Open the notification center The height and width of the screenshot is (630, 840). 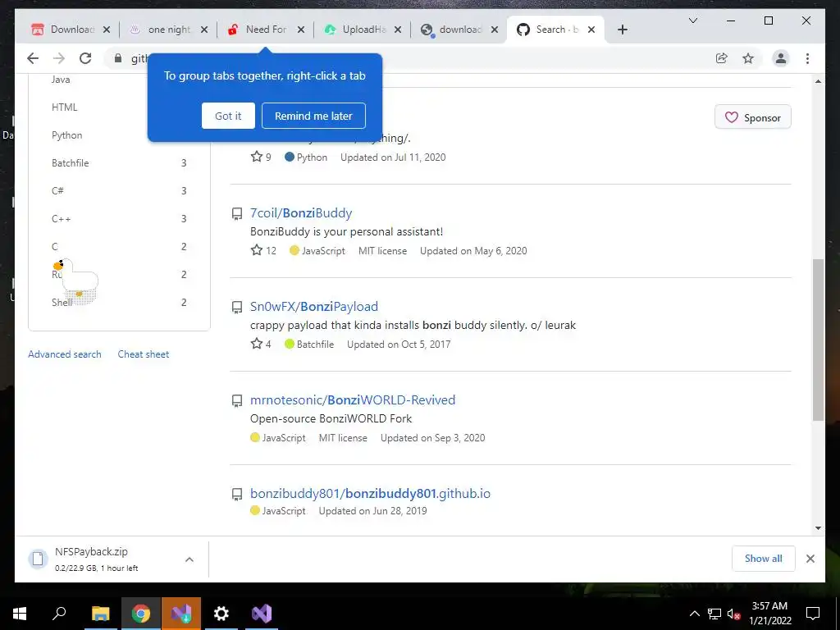813,614
